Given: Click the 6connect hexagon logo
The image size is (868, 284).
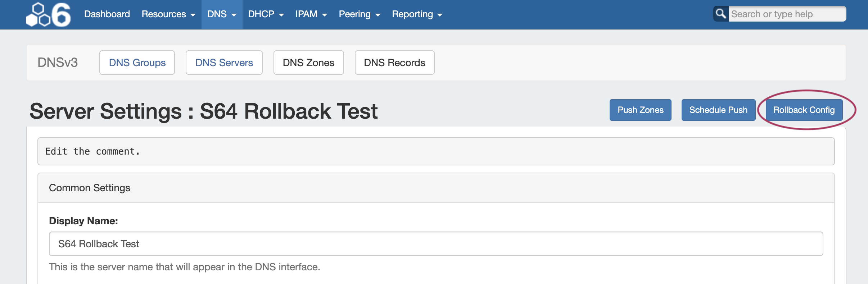Looking at the screenshot, I should 48,15.
